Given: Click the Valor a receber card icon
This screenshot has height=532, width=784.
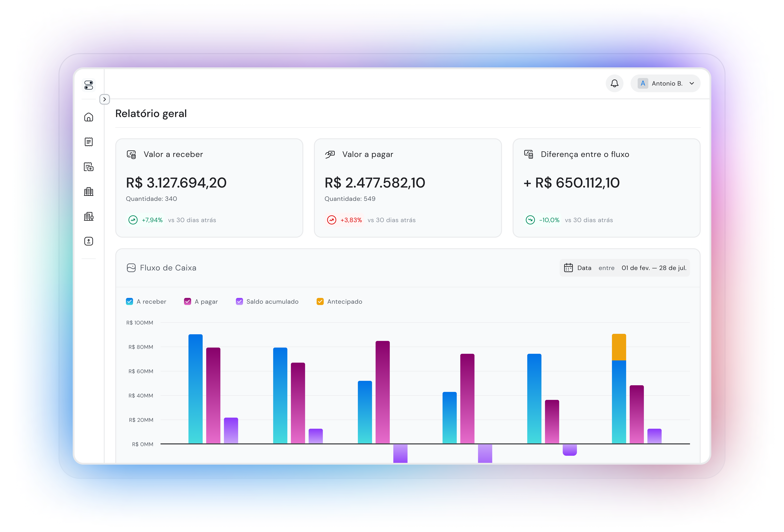Looking at the screenshot, I should 131,155.
